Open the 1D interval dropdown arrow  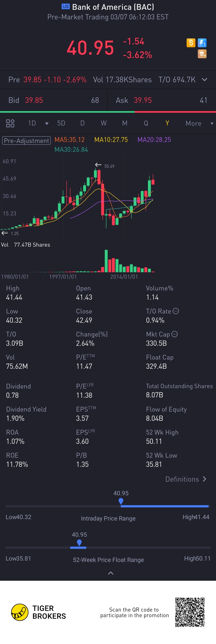tap(46, 124)
